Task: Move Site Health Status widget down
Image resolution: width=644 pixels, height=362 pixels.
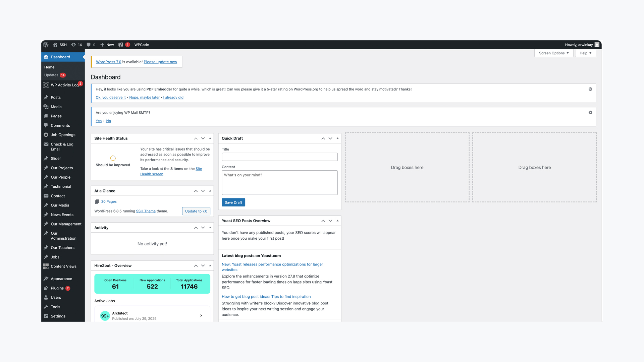Action: (203, 138)
